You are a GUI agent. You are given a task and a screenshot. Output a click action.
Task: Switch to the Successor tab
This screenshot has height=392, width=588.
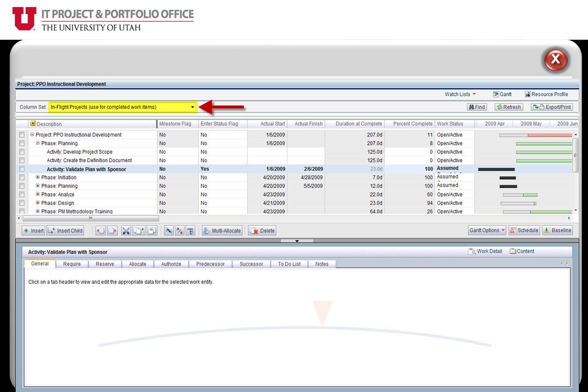251,264
